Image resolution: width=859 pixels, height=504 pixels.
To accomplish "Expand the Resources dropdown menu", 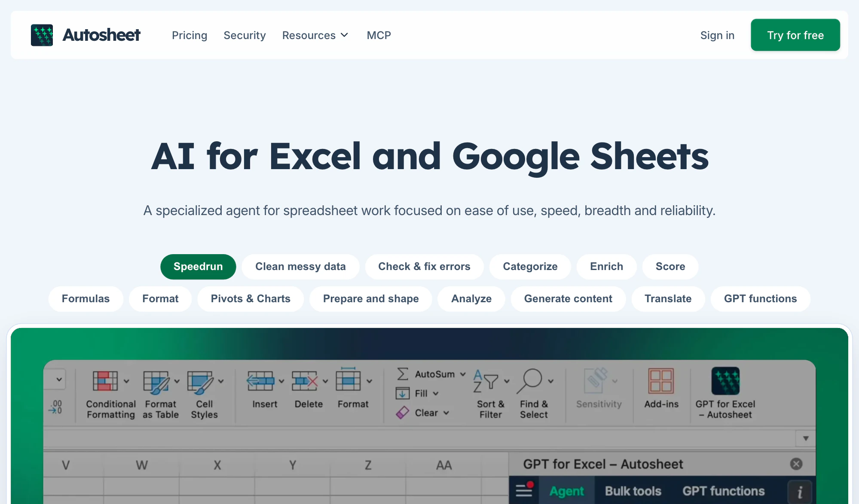I will [x=315, y=35].
